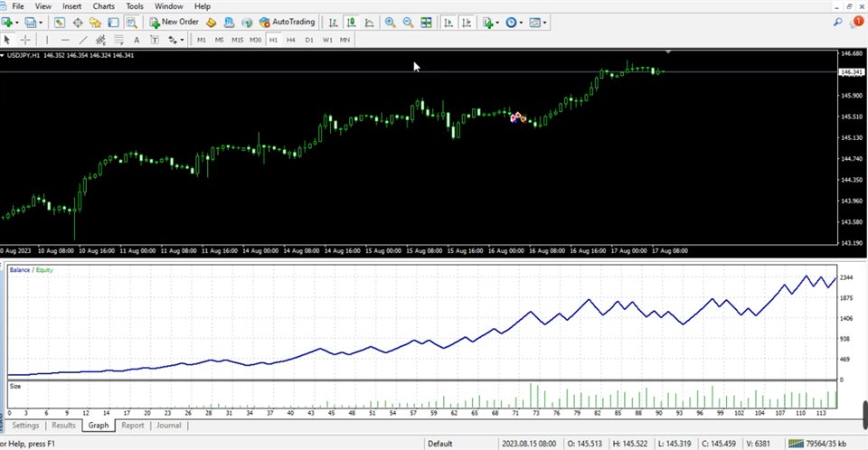
Task: Switch timeframe to M1
Action: click(202, 40)
